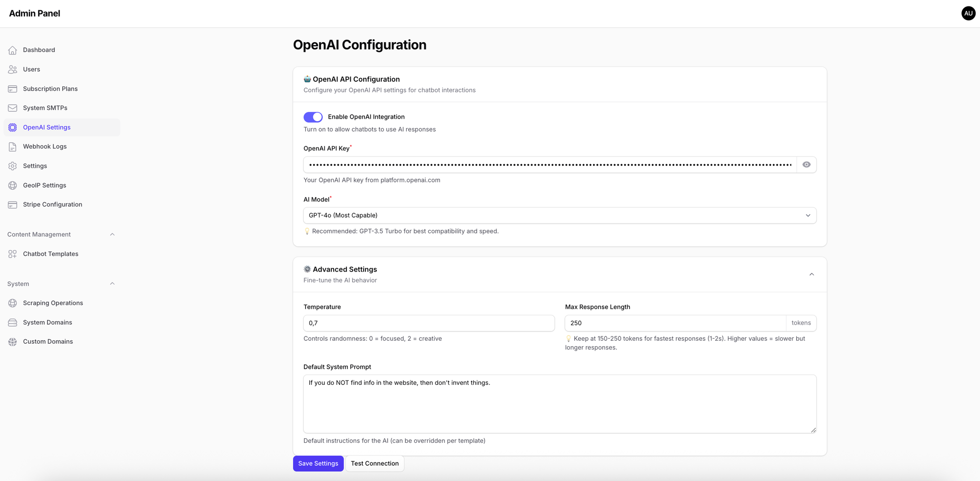980x481 pixels.
Task: Click into the Temperature input field
Action: pos(429,323)
